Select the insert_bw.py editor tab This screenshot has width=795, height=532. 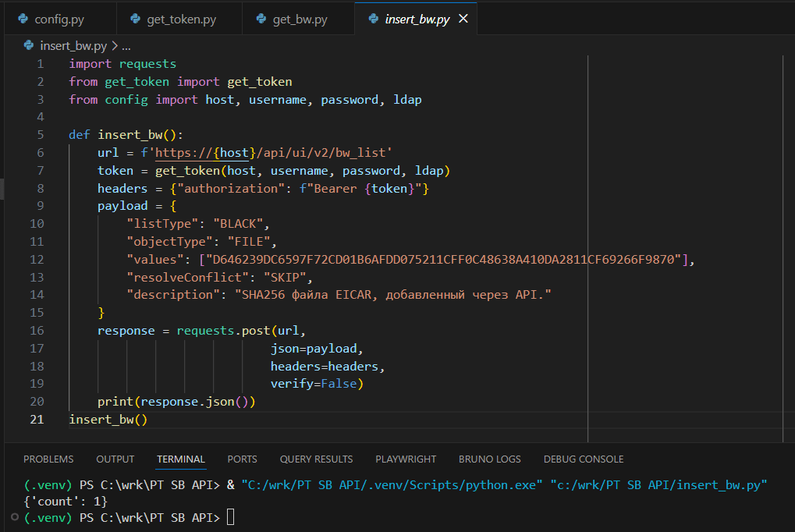[x=417, y=20]
